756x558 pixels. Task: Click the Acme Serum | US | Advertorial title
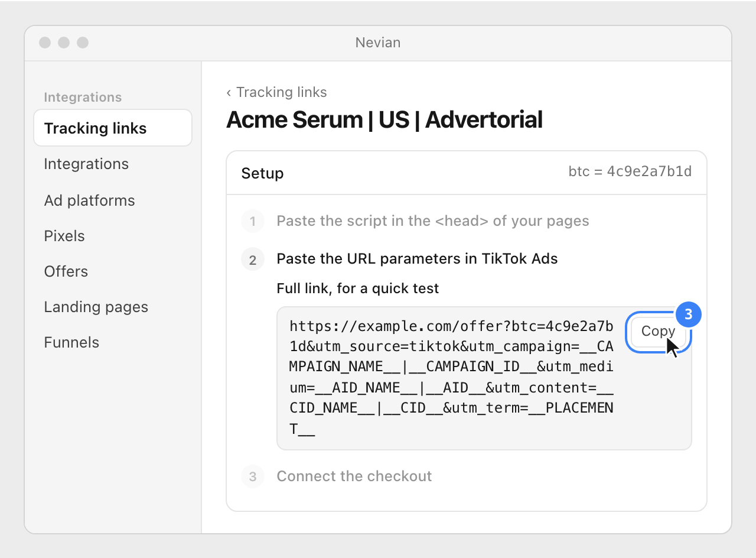[384, 120]
